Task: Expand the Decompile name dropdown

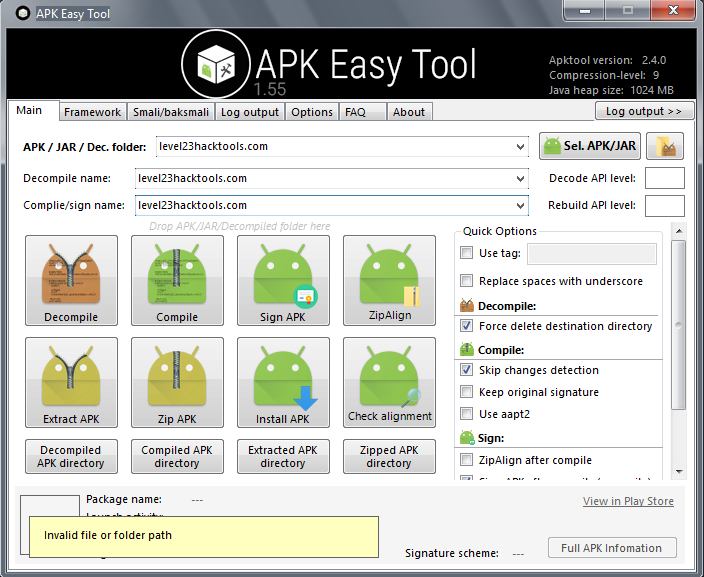Action: pyautogui.click(x=520, y=179)
